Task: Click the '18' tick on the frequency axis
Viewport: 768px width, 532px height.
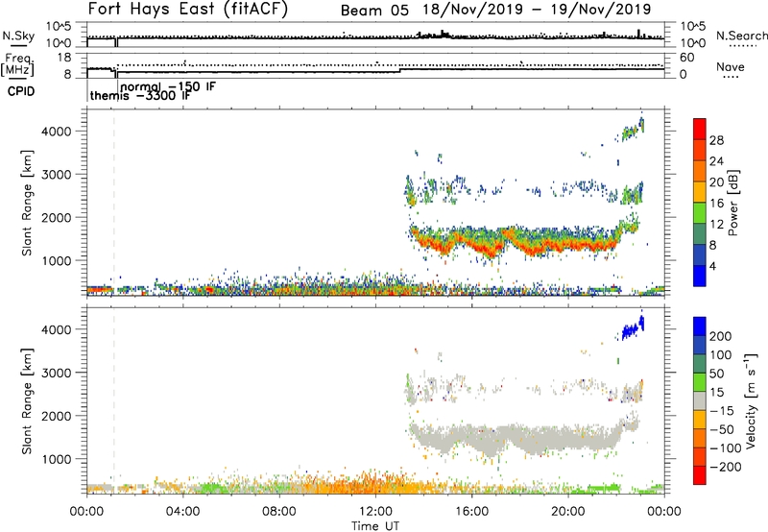Action: pyautogui.click(x=64, y=58)
